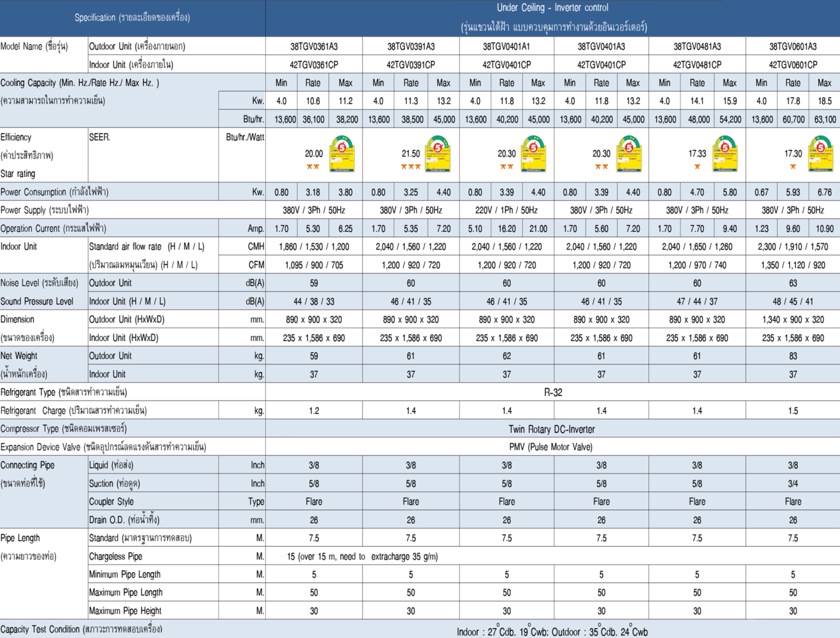Click the energy label beside SEER 17.30
This screenshot has width=840, height=638.
821,155
